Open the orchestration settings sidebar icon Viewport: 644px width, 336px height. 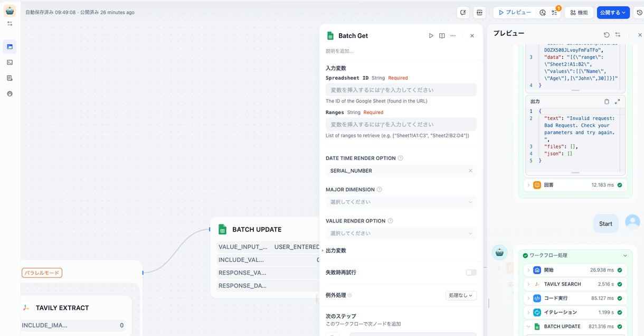click(10, 24)
